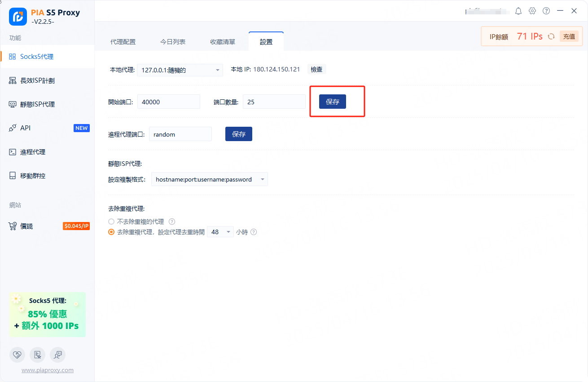Click the PIA S5 Proxy logo icon
The image size is (588, 382).
(x=18, y=17)
